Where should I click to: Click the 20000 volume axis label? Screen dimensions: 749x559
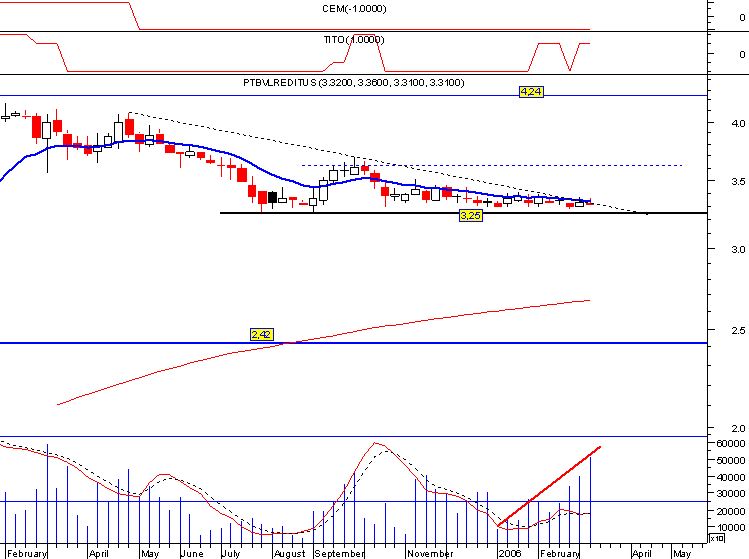coord(731,511)
